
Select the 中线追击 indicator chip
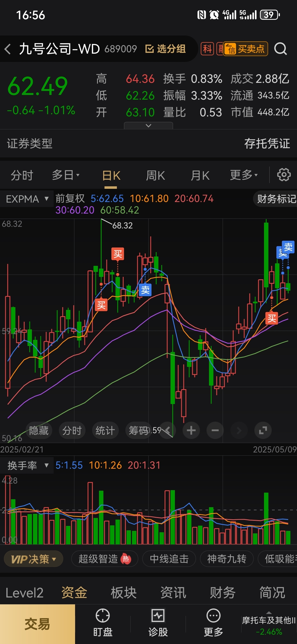169,559
